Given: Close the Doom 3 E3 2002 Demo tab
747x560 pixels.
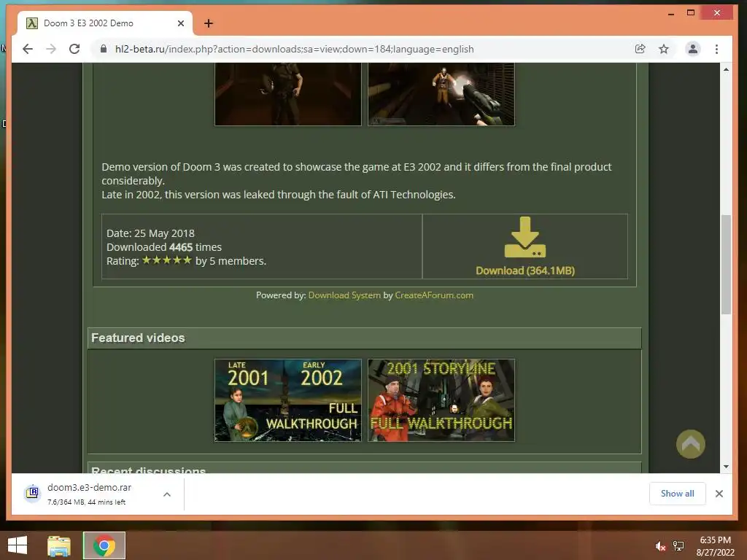Looking at the screenshot, I should pos(181,23).
